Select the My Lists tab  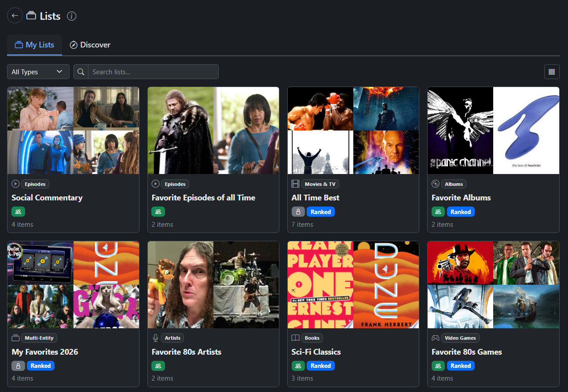[34, 45]
